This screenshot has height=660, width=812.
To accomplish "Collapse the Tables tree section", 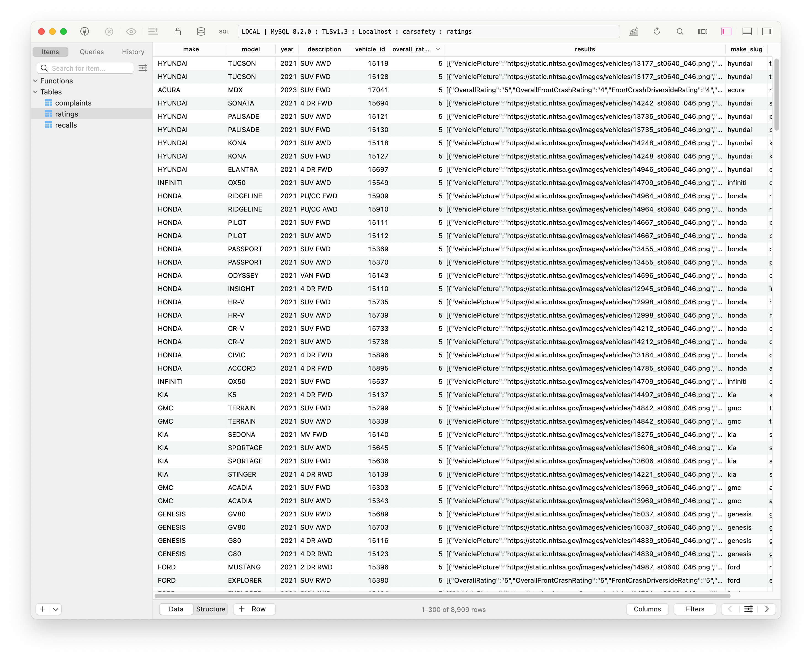I will click(x=35, y=92).
